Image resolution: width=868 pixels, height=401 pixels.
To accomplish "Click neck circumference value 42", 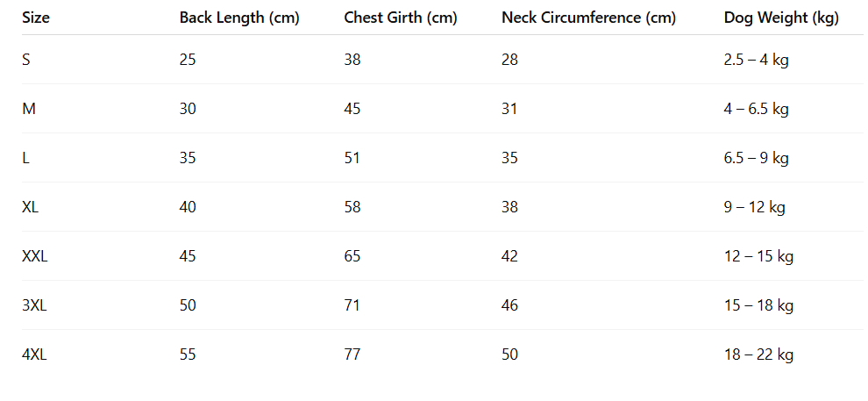I will click(x=510, y=256).
